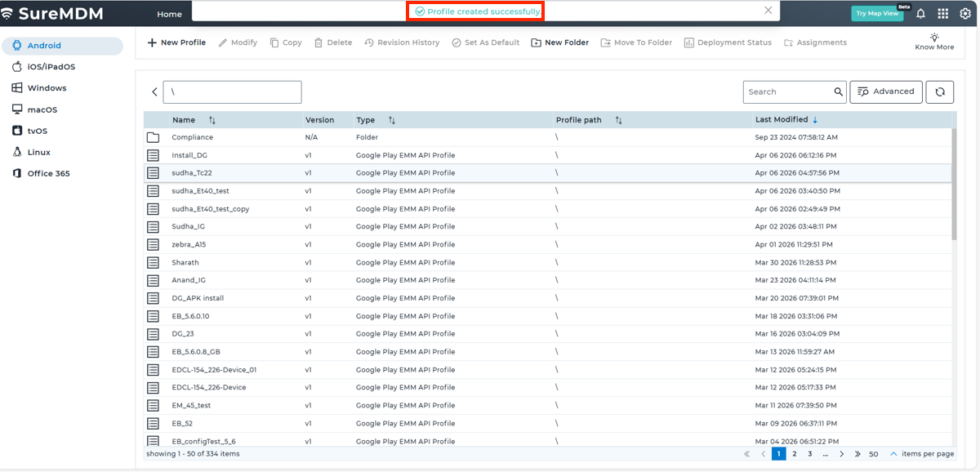
Task: Sort by Name column arrows
Action: (212, 120)
